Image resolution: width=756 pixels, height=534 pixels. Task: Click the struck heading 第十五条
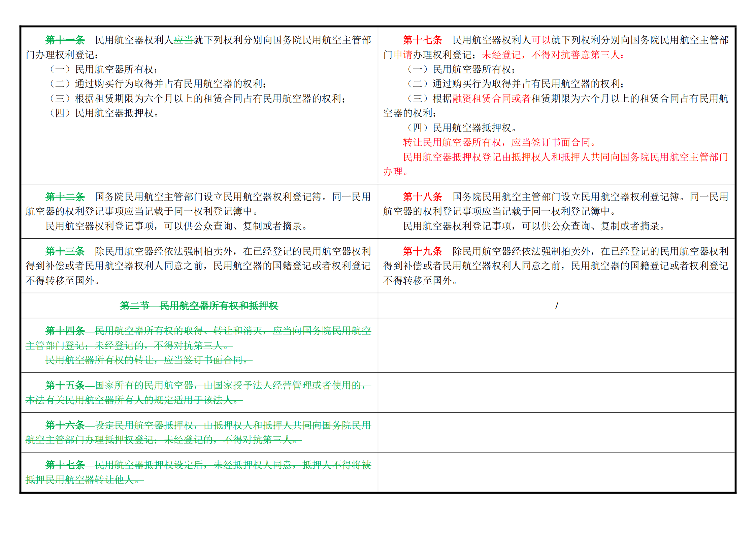[x=65, y=385]
